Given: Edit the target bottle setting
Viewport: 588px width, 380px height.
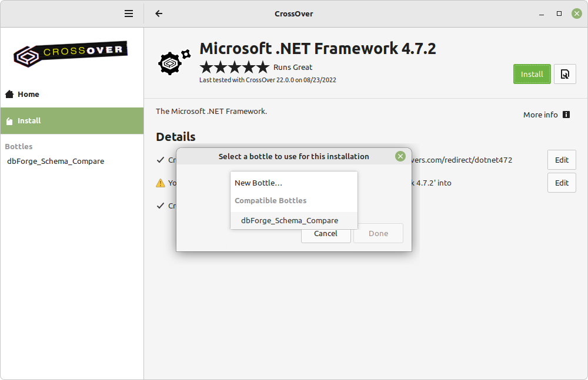Looking at the screenshot, I should point(562,183).
